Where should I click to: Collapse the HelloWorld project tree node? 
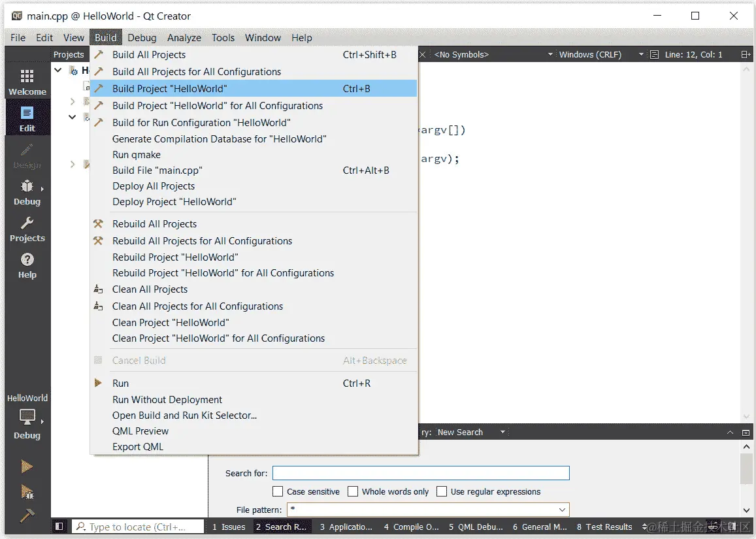pyautogui.click(x=58, y=71)
